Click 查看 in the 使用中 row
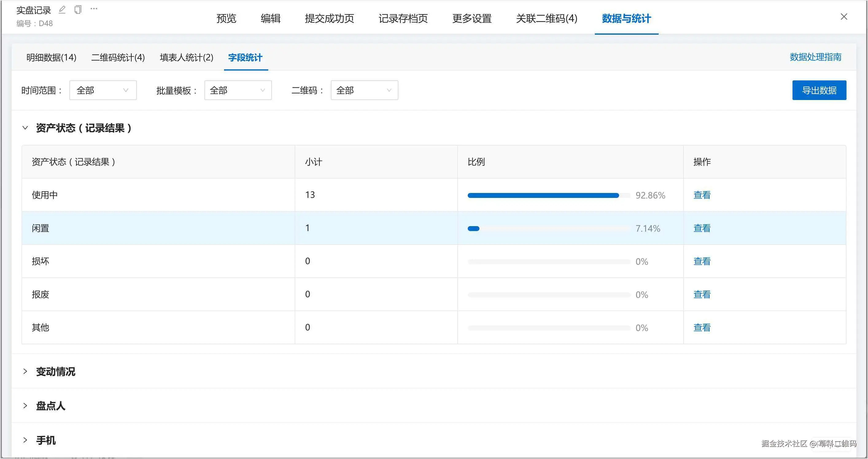Screen dimensions: 868x459 pyautogui.click(x=702, y=195)
